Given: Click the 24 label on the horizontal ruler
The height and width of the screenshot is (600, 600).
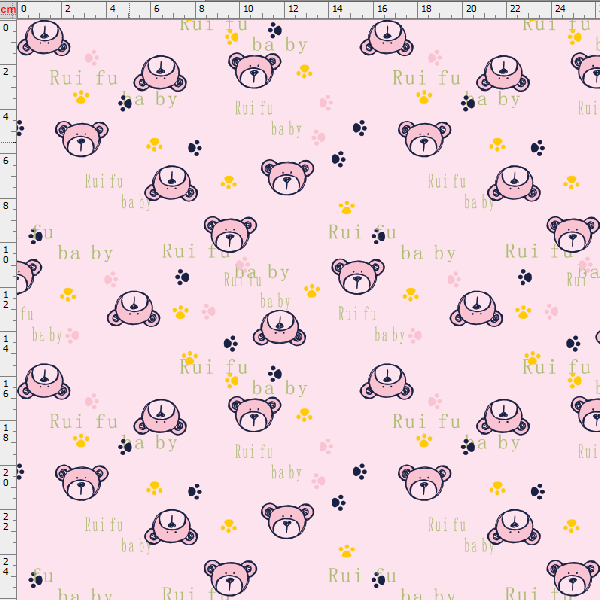Looking at the screenshot, I should coord(560,9).
